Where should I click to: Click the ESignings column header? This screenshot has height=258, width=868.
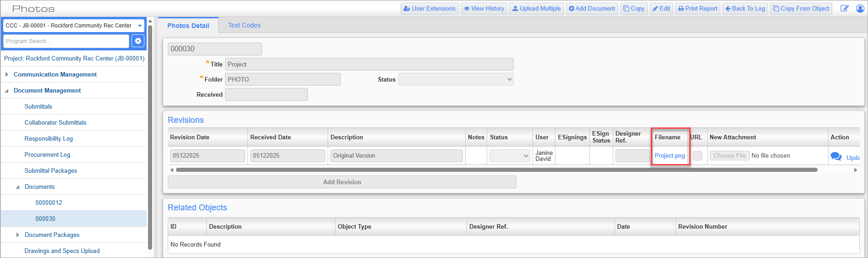coord(572,137)
